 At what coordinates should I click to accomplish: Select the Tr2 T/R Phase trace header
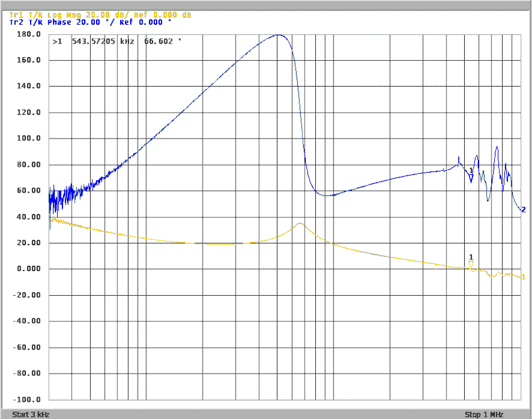pos(91,22)
